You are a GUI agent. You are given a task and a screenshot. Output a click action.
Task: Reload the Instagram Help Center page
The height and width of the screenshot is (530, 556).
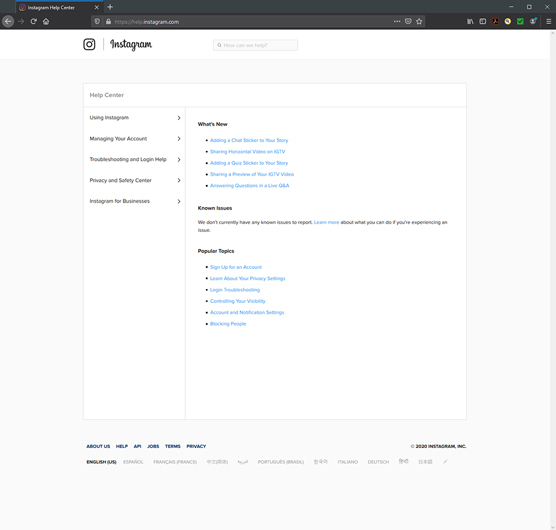pyautogui.click(x=33, y=21)
